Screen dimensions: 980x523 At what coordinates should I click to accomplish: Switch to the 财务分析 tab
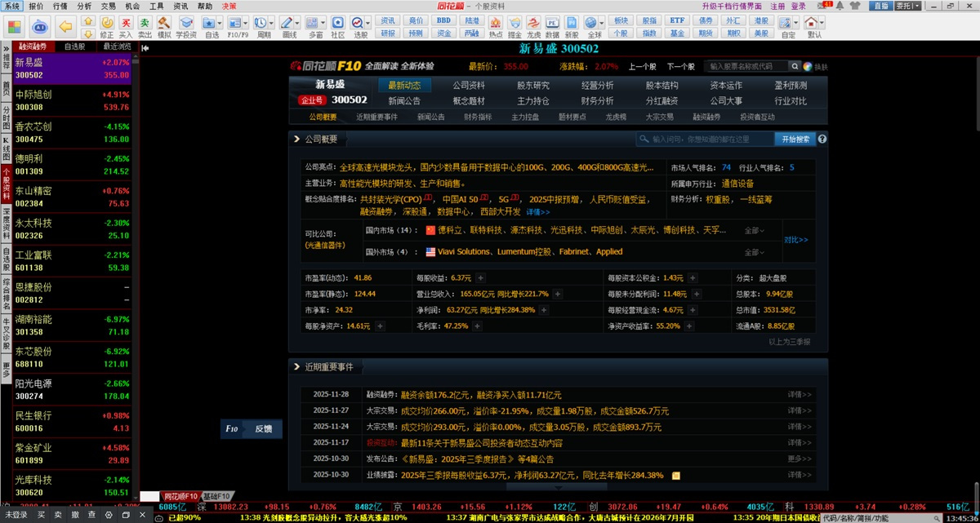(597, 101)
